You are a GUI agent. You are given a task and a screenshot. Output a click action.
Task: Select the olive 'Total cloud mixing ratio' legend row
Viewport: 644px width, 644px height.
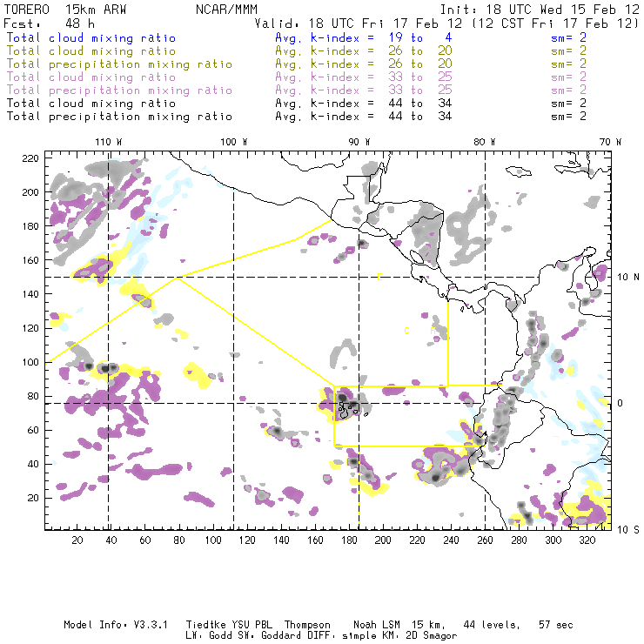(91, 51)
